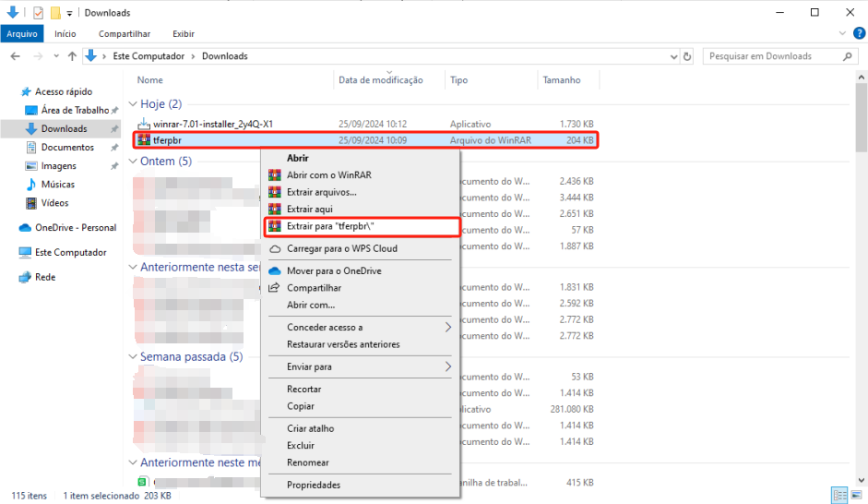Click the WinRAR icon beside Extrair aqui
This screenshot has height=504, width=868.
(x=274, y=210)
